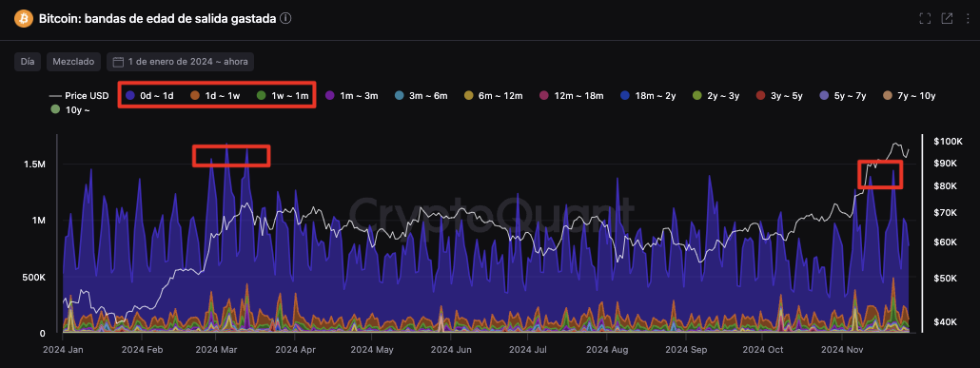Enter fullscreen mode with the expand icon
This screenshot has width=980, height=368.
[925, 19]
